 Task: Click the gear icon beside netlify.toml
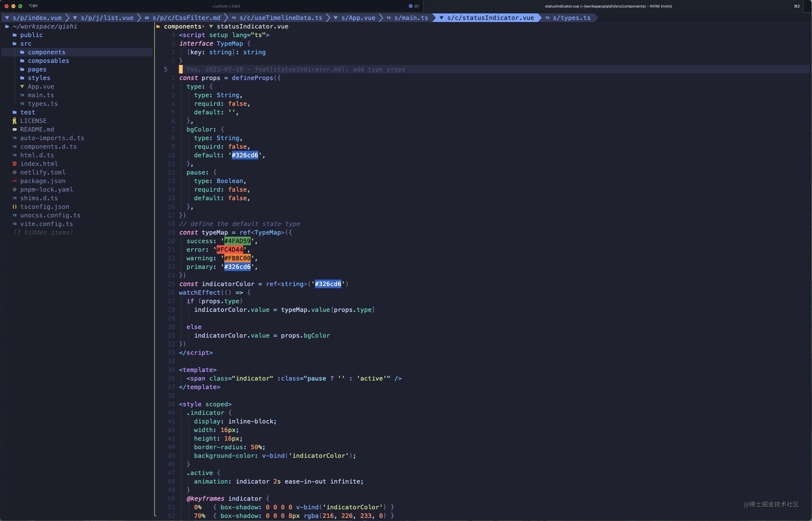coord(14,172)
